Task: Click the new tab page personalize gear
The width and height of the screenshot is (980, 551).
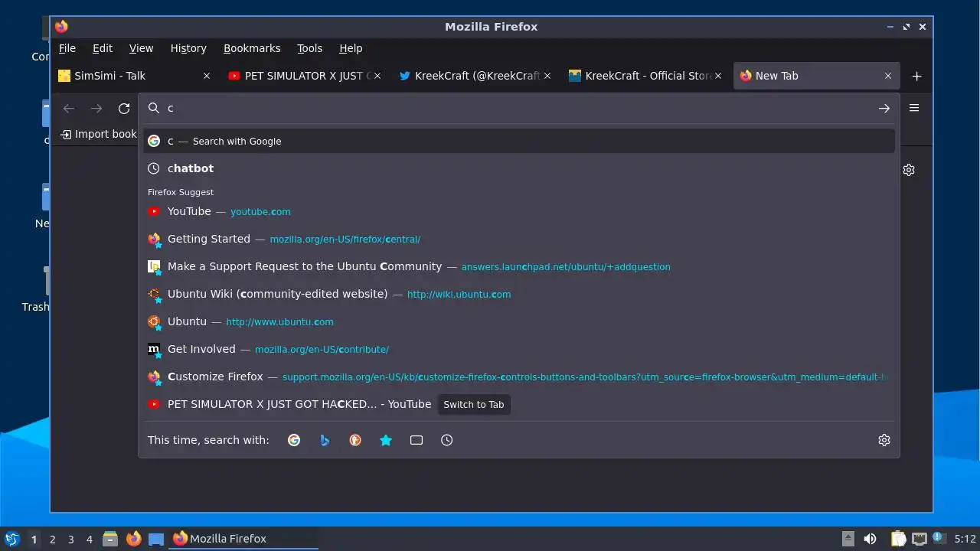Action: pos(909,170)
